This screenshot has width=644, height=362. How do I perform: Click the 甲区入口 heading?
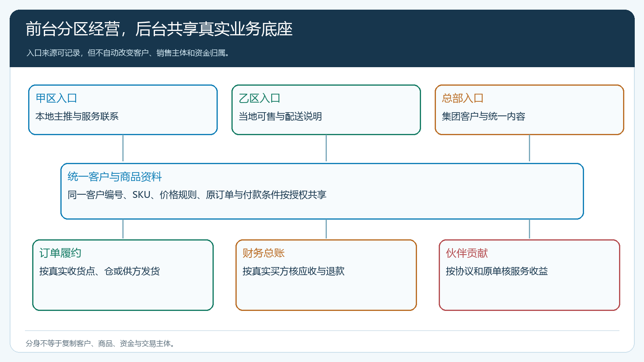click(56, 98)
